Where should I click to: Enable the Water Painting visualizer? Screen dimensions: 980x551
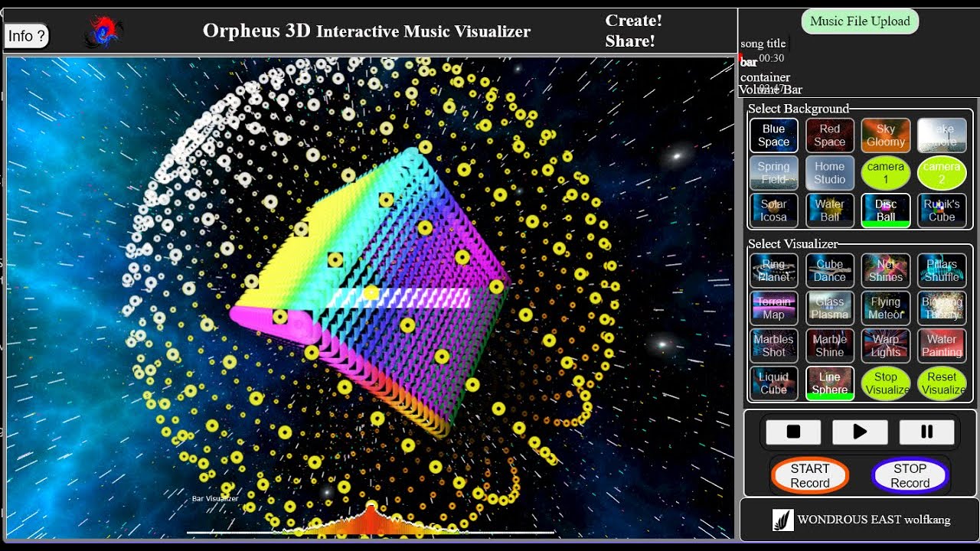coord(942,345)
